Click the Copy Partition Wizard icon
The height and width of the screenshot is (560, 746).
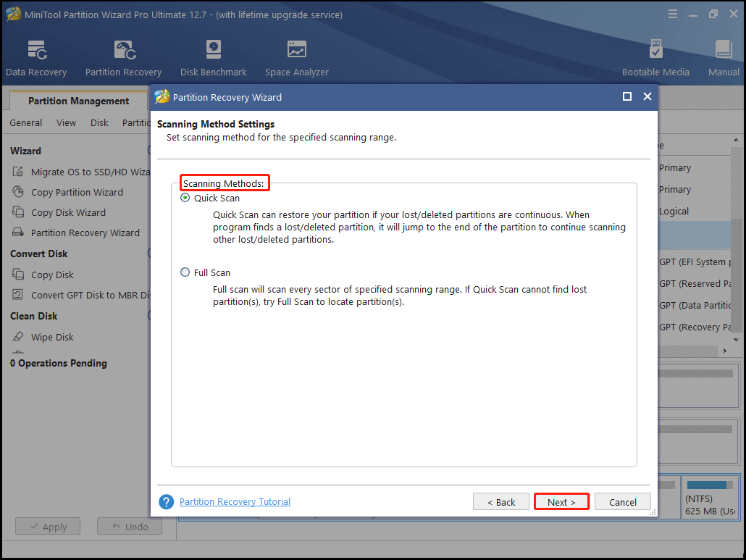pyautogui.click(x=18, y=192)
